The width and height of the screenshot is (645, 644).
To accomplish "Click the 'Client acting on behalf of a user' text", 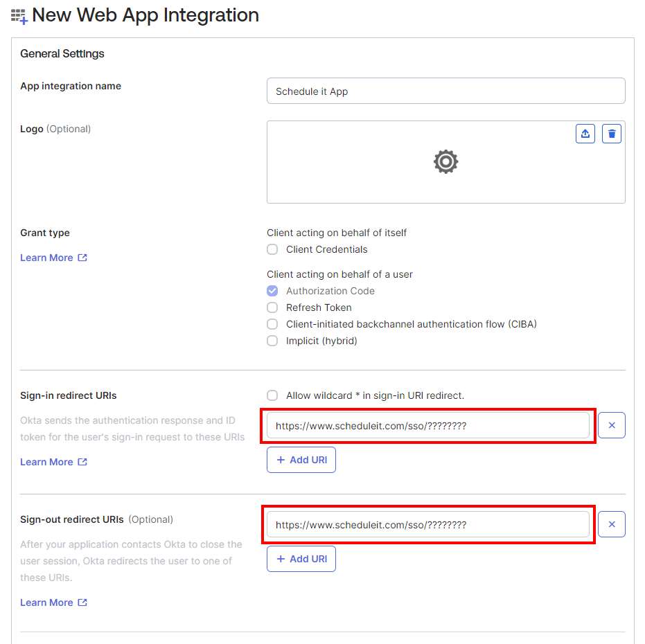I will [339, 274].
